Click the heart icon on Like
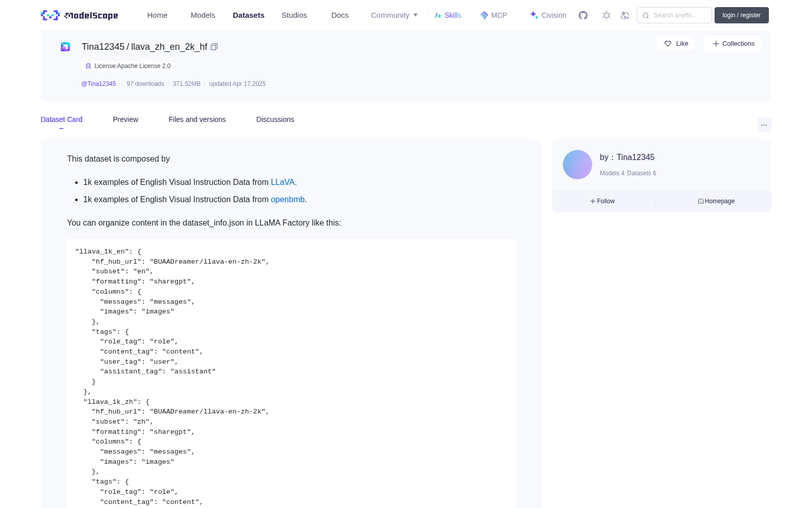 [x=668, y=44]
